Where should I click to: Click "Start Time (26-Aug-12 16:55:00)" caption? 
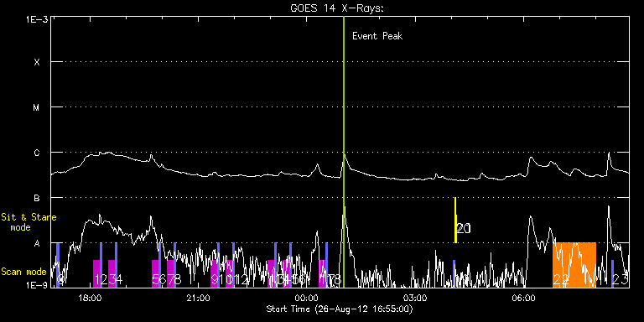[340, 309]
